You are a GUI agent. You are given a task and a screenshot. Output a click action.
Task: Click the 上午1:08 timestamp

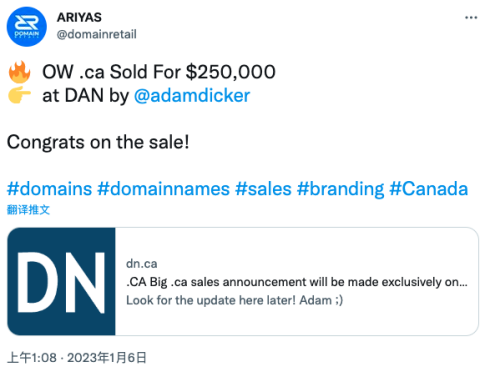pos(32,358)
